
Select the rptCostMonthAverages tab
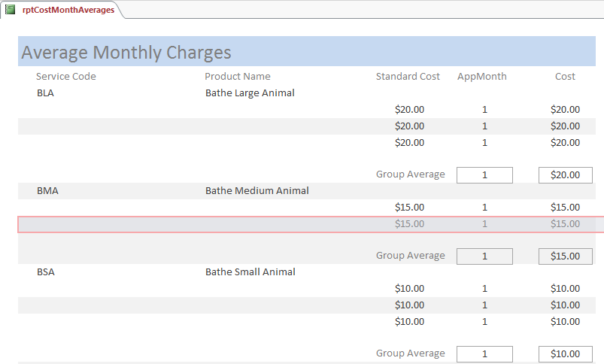68,10
